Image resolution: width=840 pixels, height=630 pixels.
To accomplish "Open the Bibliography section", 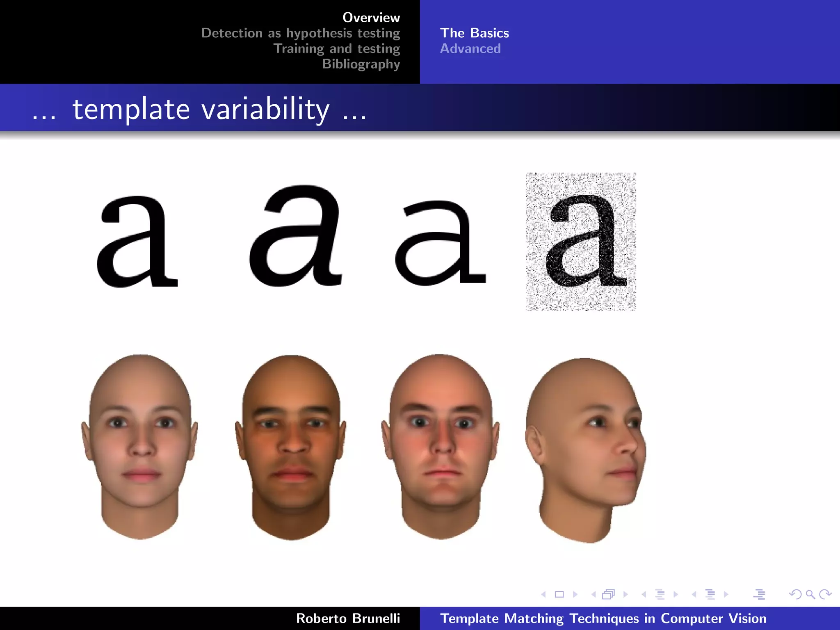I will [361, 64].
